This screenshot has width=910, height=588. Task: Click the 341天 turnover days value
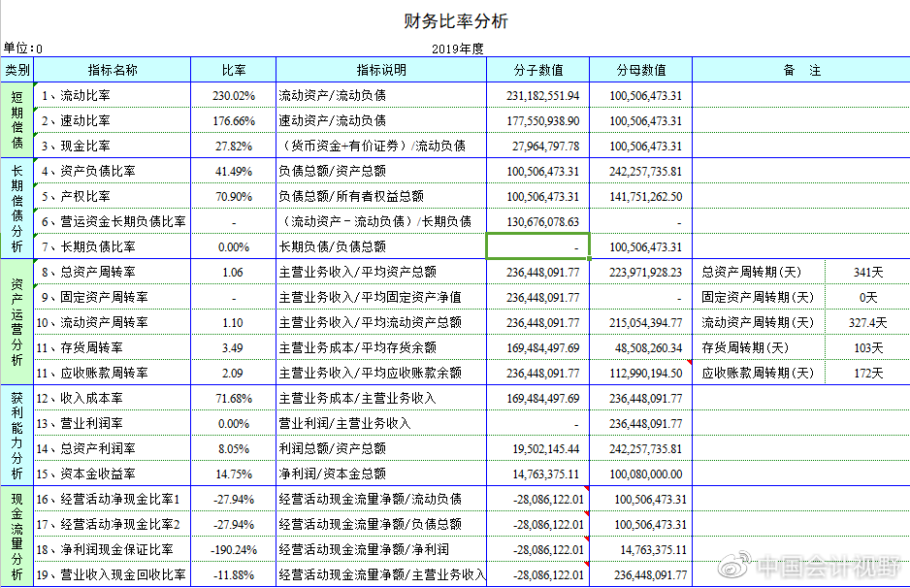click(867, 273)
